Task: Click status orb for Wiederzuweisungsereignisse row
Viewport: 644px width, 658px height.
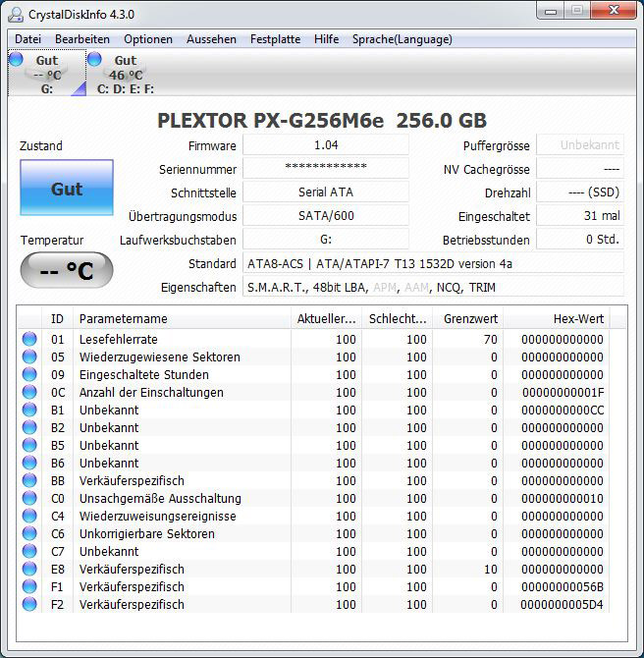Action: coord(29,516)
